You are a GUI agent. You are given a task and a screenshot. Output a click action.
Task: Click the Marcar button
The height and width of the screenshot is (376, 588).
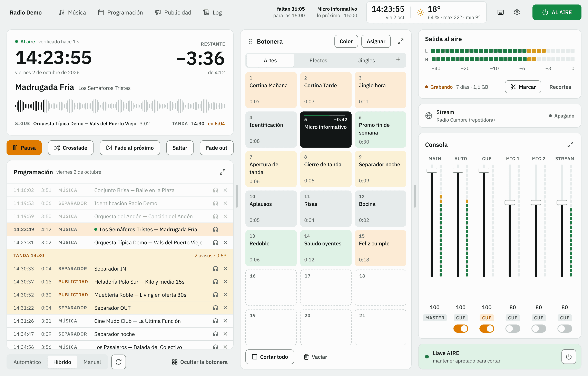pos(523,87)
